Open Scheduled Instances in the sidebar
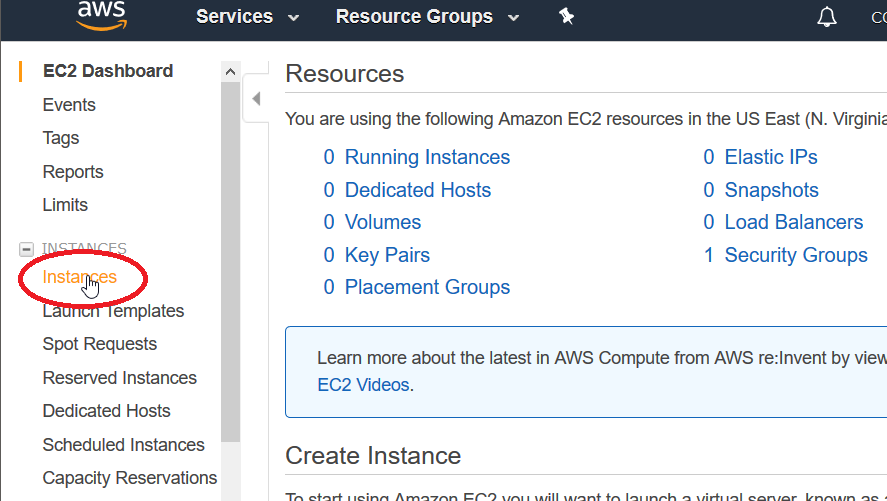Viewport: 887px width, 501px height. point(123,444)
